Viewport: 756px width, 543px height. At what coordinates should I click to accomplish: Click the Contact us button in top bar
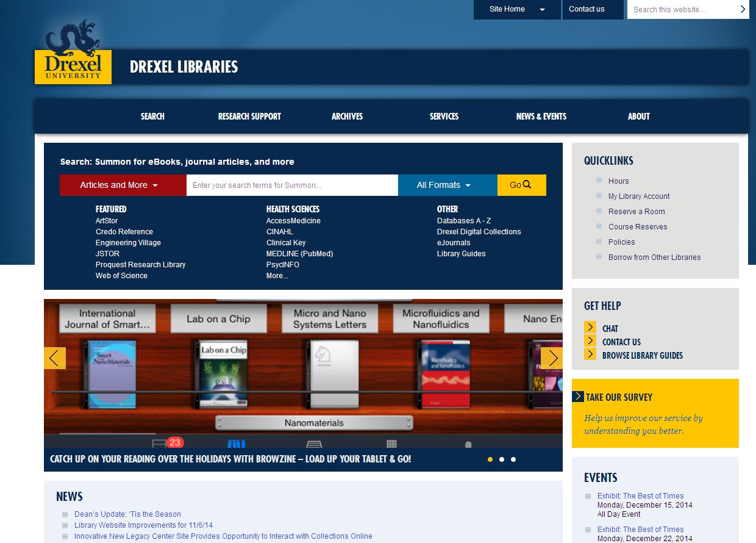click(x=593, y=9)
